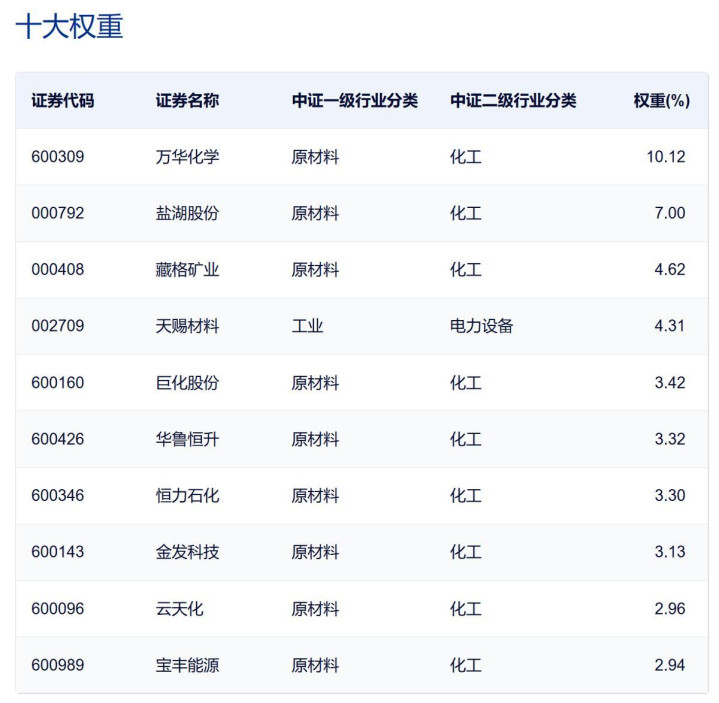Click the 电力设备 sector cell
This screenshot has height=703, width=719.
(481, 326)
